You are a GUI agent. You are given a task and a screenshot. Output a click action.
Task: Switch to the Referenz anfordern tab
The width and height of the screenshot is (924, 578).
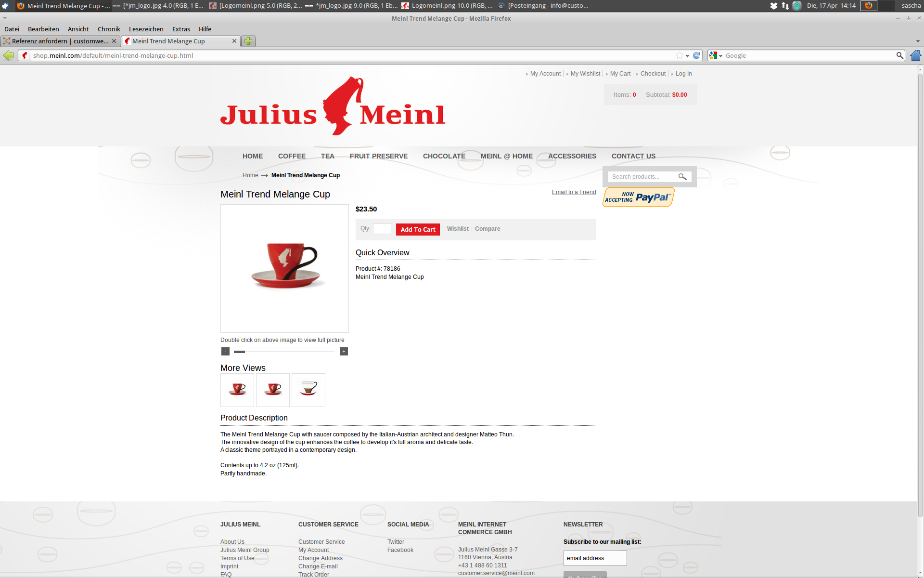[x=60, y=41]
